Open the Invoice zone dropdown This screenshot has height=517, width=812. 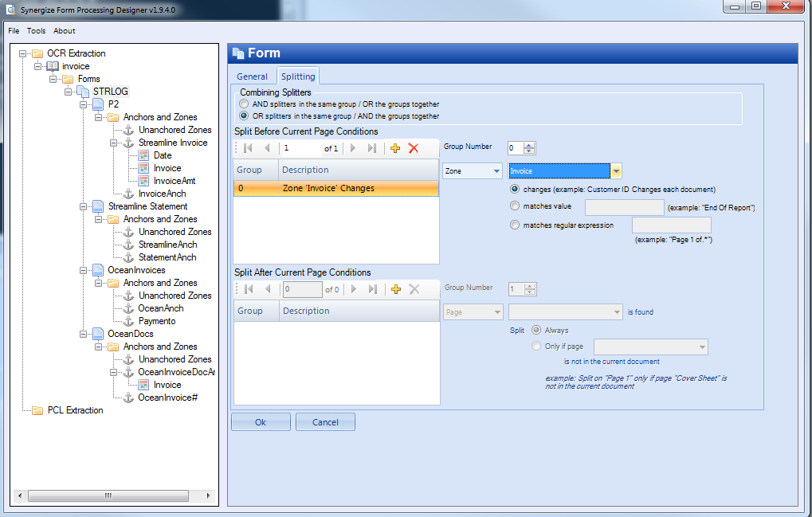615,170
